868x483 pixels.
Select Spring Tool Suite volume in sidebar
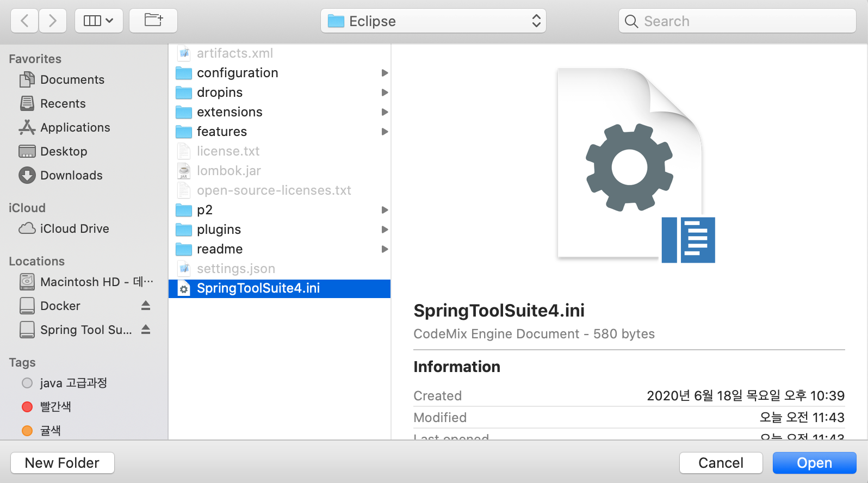click(76, 330)
